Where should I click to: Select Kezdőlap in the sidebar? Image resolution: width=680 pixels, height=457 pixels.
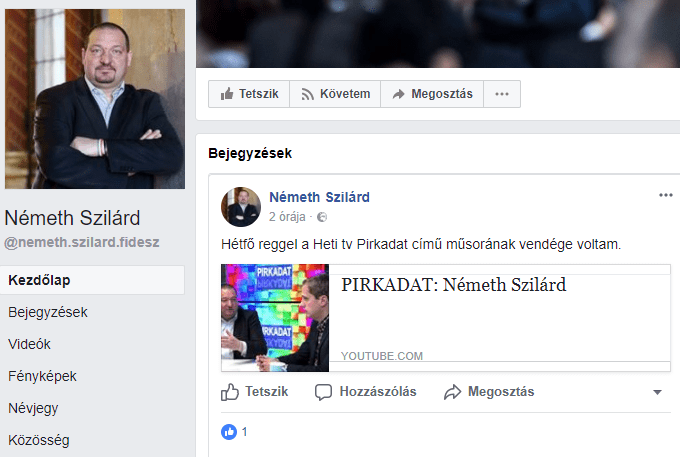point(92,280)
